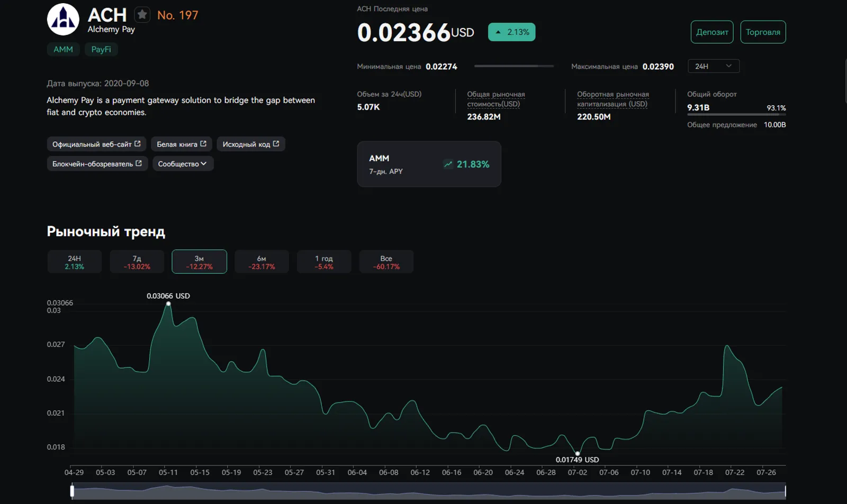Select the Все trend tab
Viewport: 847px width, 504px height.
(x=386, y=262)
